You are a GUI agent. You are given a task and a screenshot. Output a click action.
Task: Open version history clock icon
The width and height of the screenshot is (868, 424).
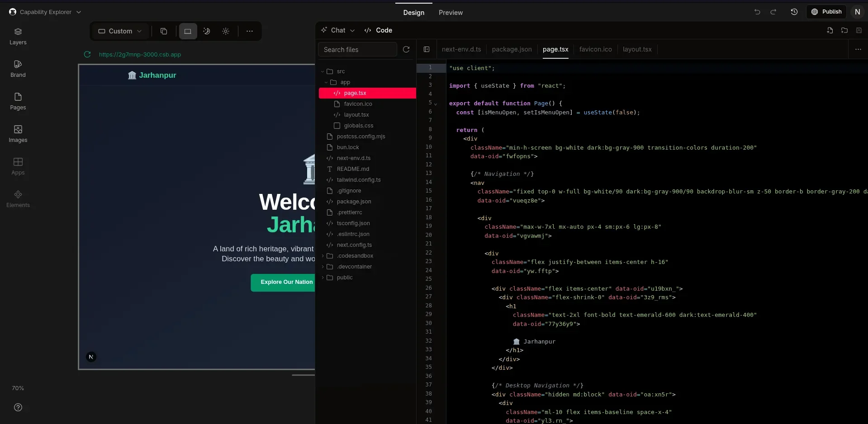click(794, 12)
